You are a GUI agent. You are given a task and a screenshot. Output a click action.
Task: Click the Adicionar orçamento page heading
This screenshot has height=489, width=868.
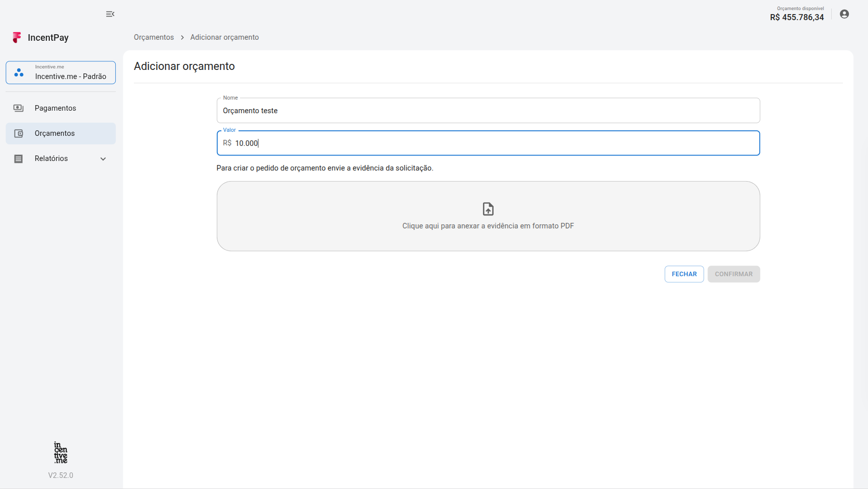(184, 66)
